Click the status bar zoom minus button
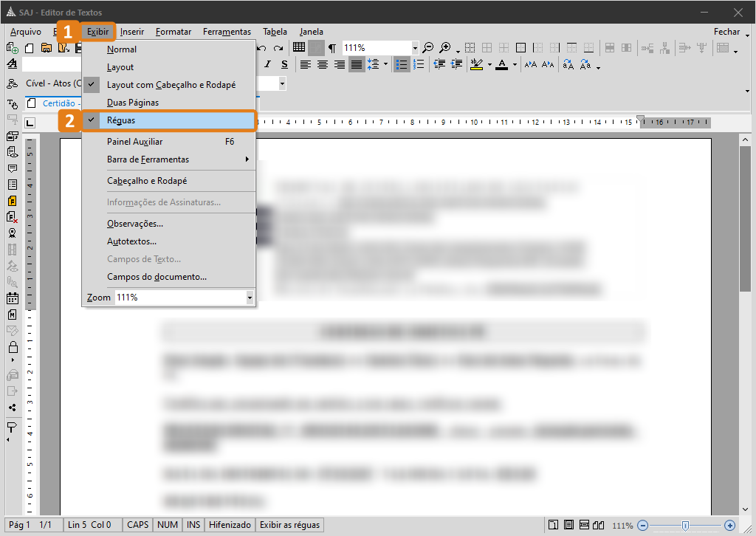 [x=643, y=526]
